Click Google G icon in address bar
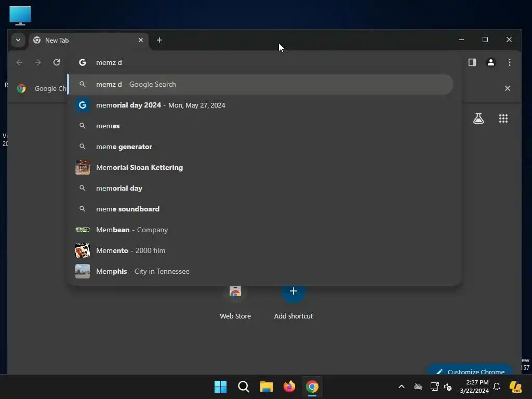Viewport: 532px width, 399px height. 83,62
